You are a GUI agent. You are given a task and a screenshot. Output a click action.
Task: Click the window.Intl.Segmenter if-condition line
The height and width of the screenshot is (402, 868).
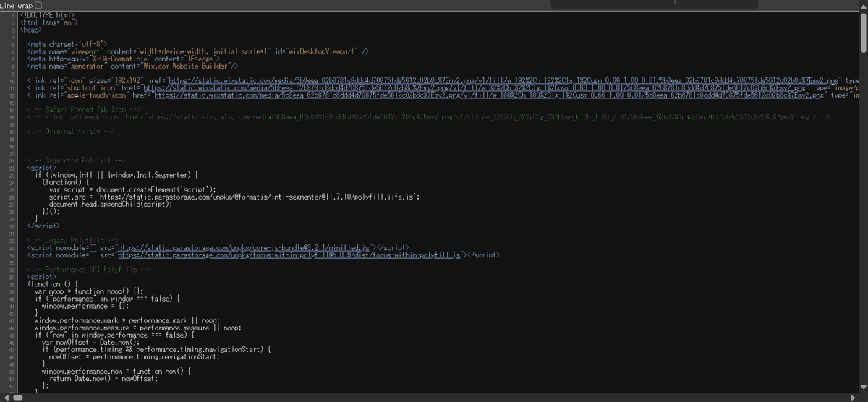[116, 174]
